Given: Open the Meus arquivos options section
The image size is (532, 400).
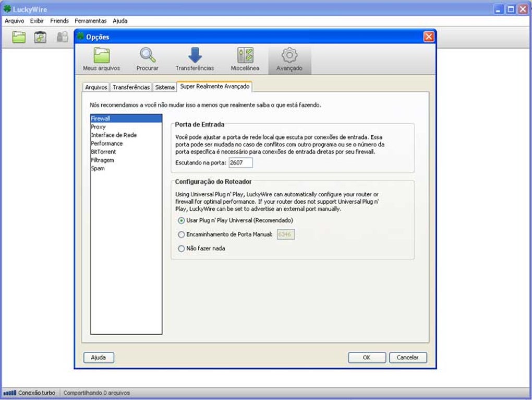Looking at the screenshot, I should (x=102, y=60).
